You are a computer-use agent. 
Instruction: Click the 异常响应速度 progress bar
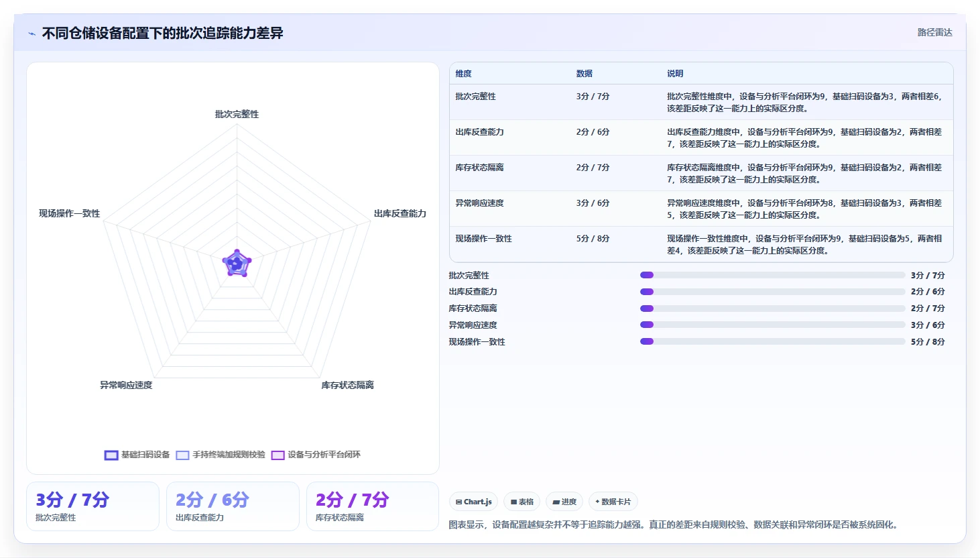point(772,325)
